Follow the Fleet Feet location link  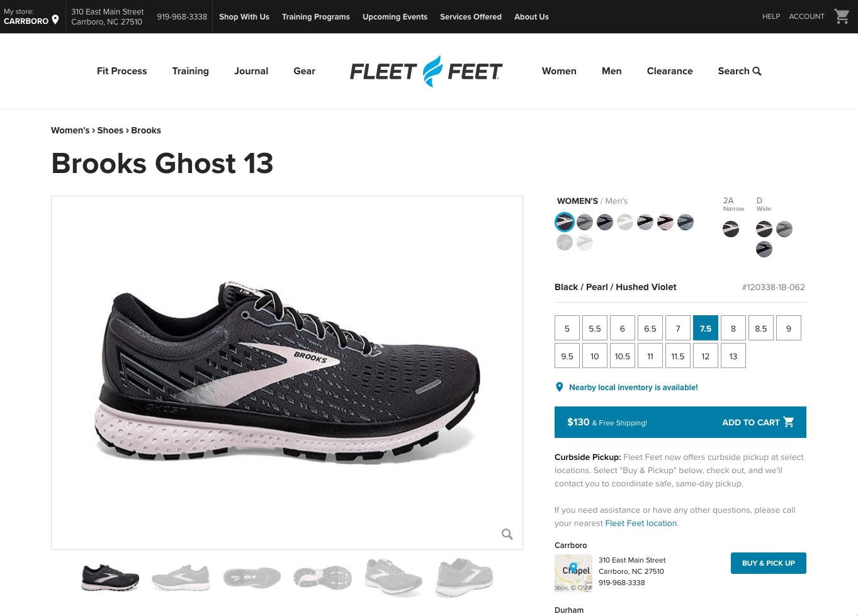point(641,524)
